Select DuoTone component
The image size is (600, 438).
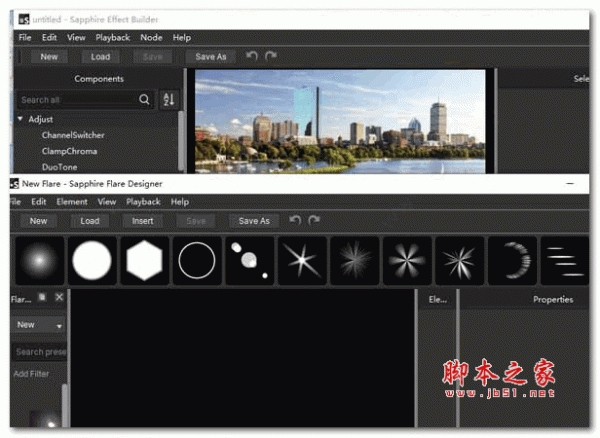pos(60,167)
